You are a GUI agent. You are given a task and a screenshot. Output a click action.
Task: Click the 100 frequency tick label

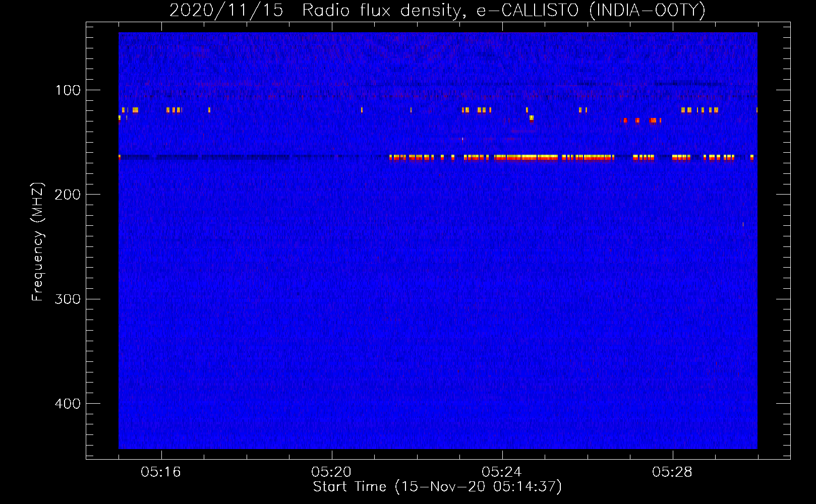68,90
